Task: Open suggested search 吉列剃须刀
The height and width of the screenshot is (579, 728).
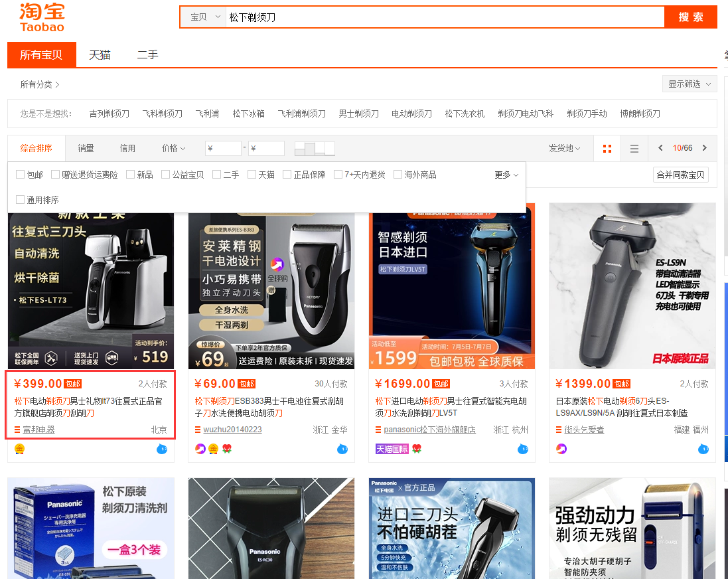Action: tap(109, 114)
